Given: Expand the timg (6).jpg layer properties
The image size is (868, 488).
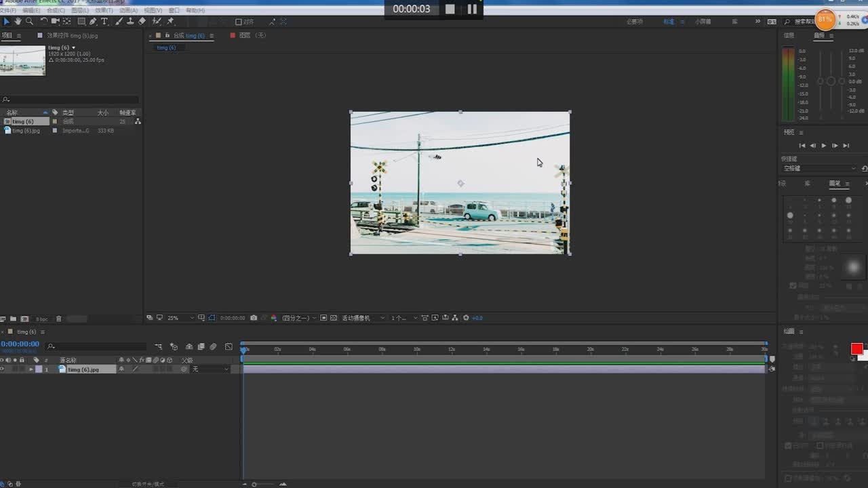Looking at the screenshot, I should (x=31, y=369).
